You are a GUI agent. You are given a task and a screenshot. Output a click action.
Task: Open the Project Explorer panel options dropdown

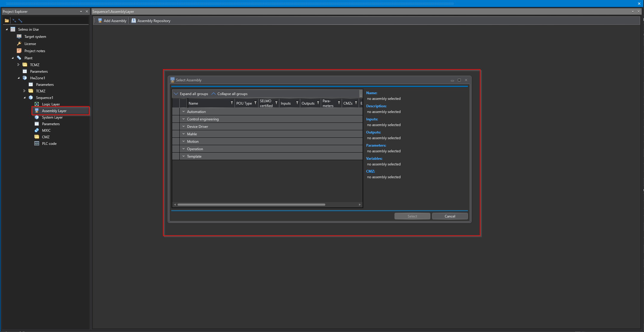coord(81,11)
